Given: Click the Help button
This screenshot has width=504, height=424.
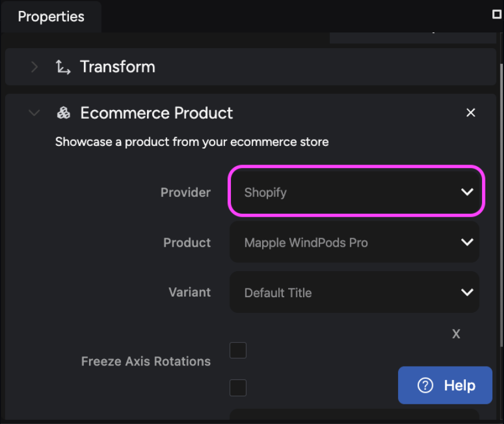Looking at the screenshot, I should [x=445, y=385].
